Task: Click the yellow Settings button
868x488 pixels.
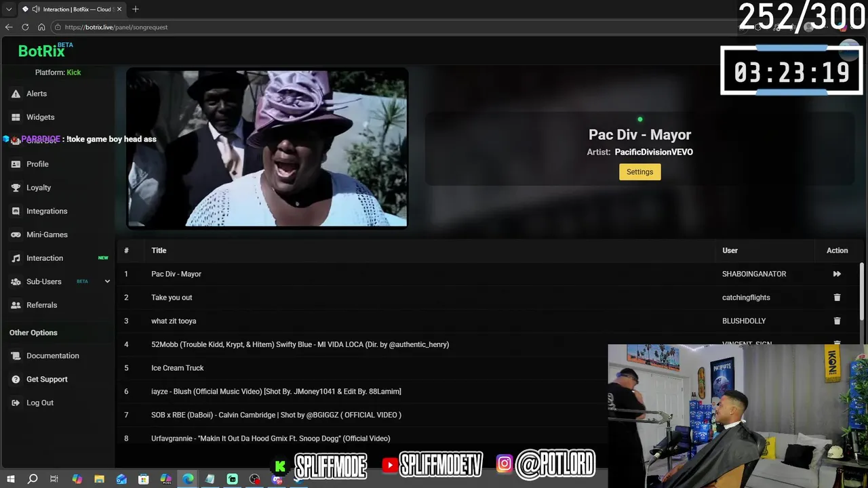Action: (x=639, y=171)
